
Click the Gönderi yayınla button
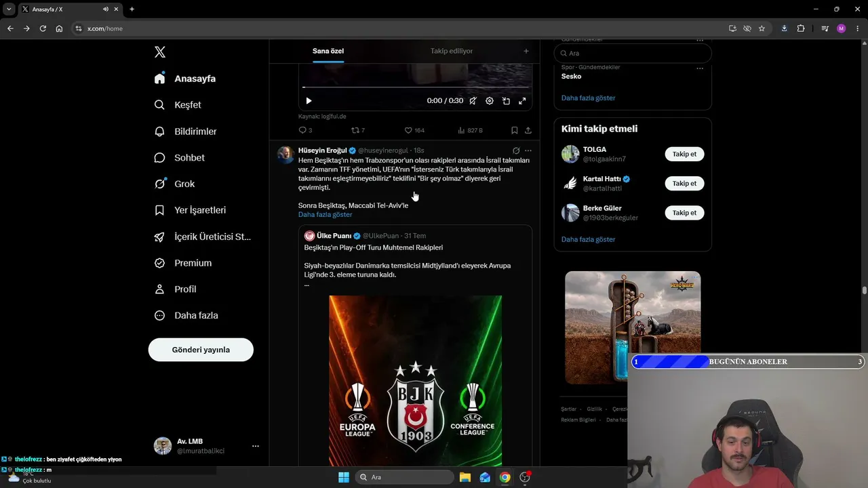click(x=201, y=350)
